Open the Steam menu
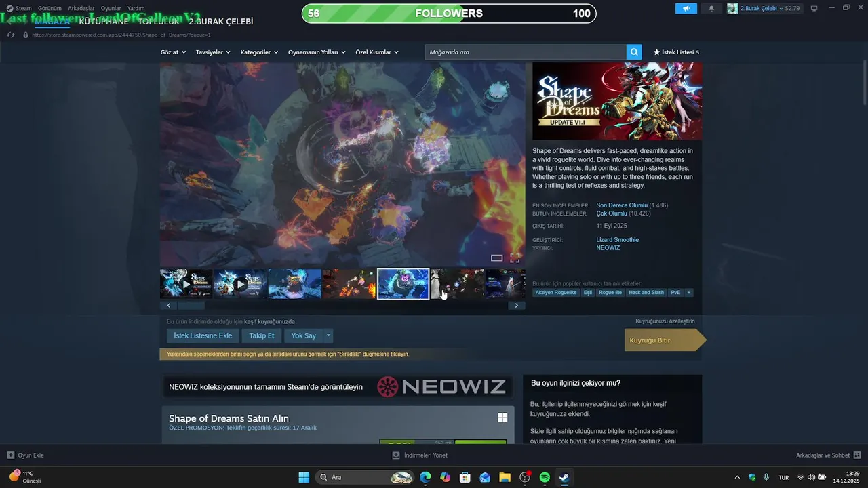 click(24, 8)
